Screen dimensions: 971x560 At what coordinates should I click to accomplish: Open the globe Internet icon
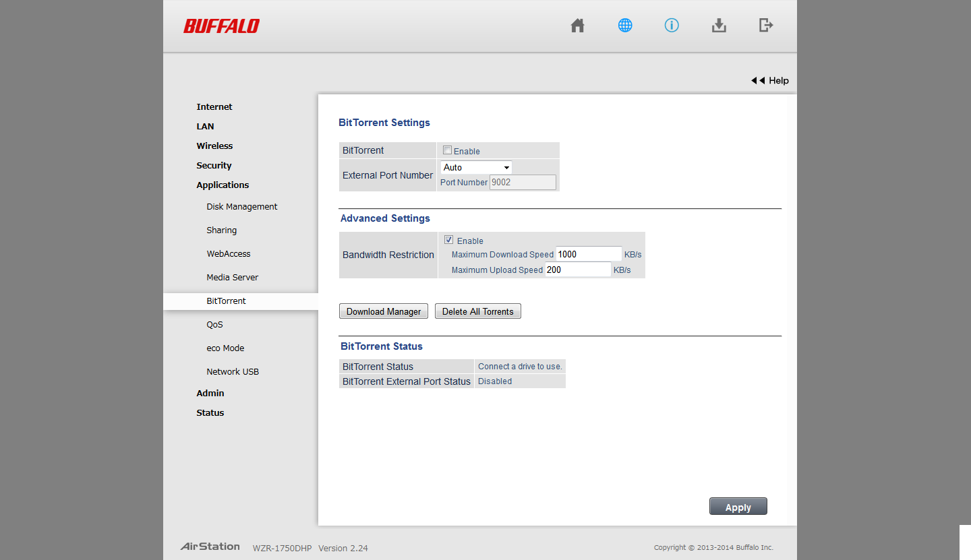tap(625, 26)
